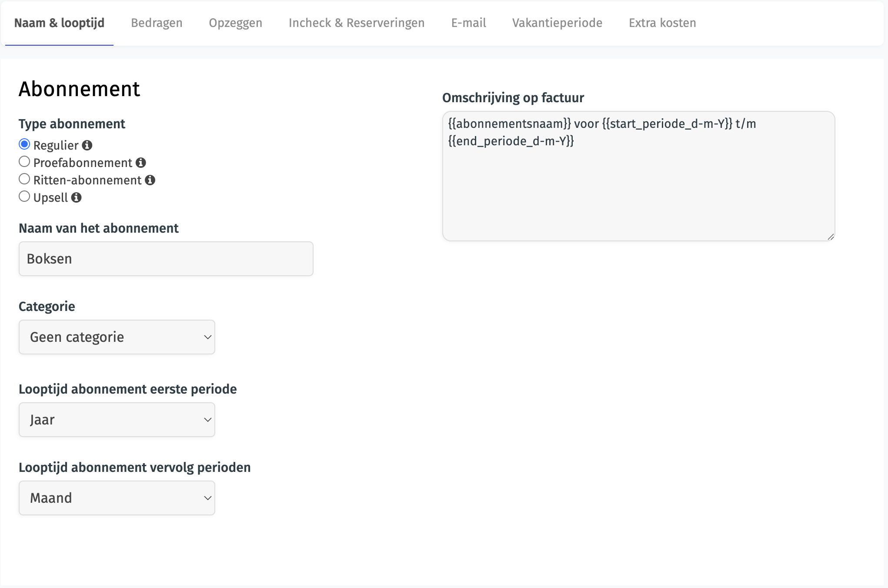Open vervolg perioden dropdown showing Maand
The height and width of the screenshot is (588, 888).
point(117,498)
